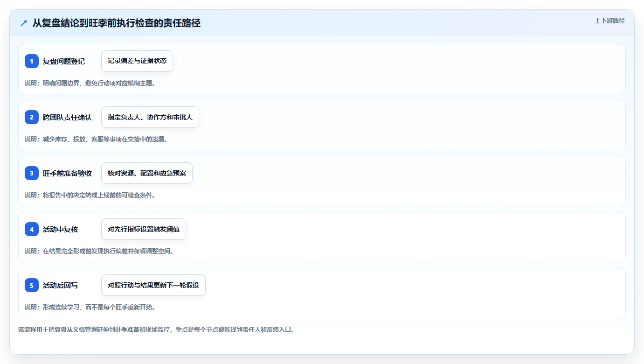The image size is (644, 364).
Task: Select the 旺季前准备验收 step title
Action: (x=67, y=173)
